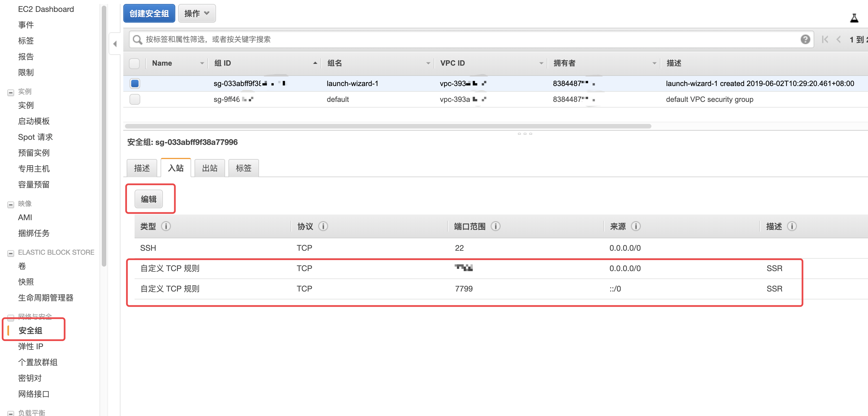Open 快照 in the sidebar

point(26,282)
